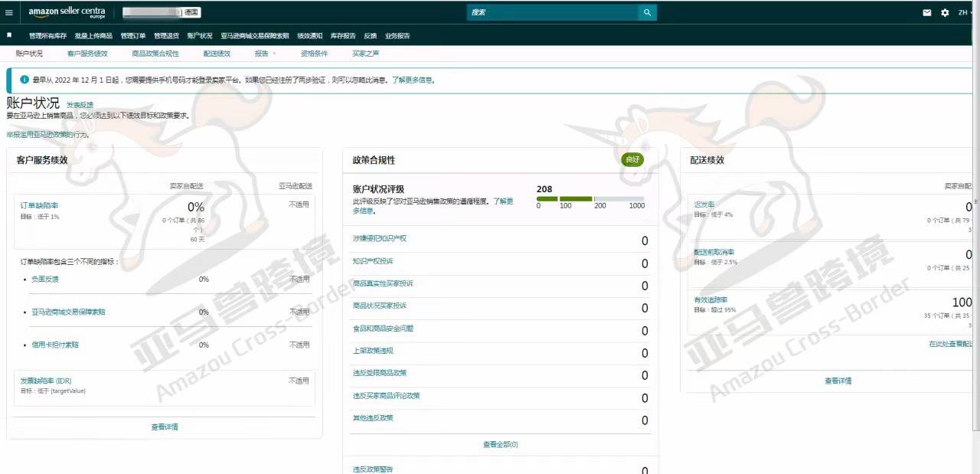Open the 知识产权投诉 row
This screenshot has height=474, width=980.
point(501,263)
